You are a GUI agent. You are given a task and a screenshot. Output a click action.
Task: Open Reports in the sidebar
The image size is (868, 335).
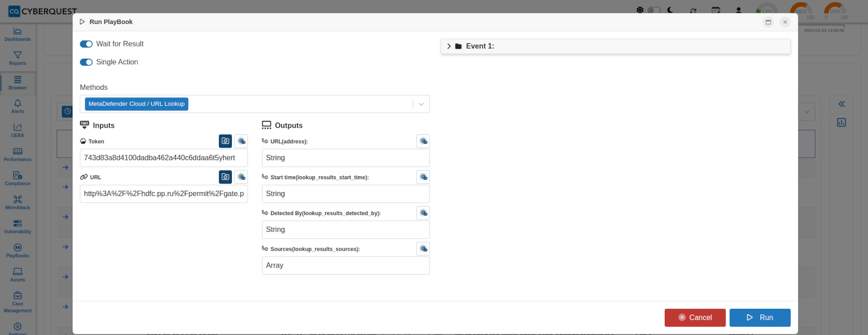[18, 58]
